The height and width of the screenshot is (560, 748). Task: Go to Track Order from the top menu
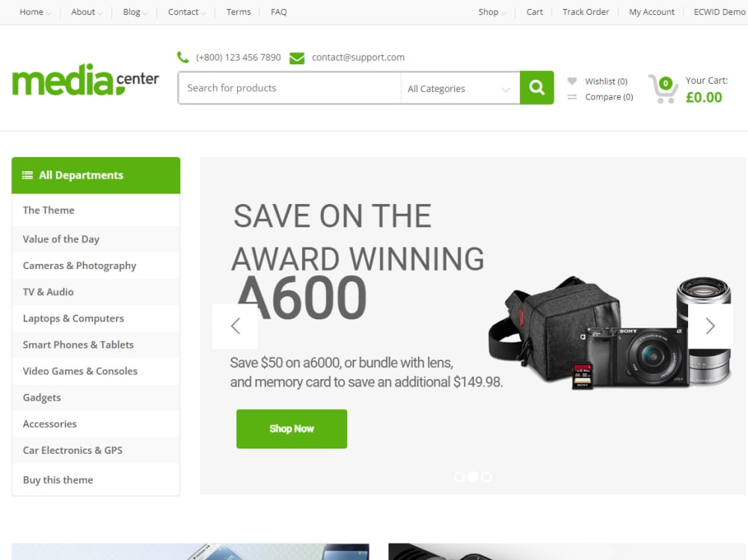[586, 12]
